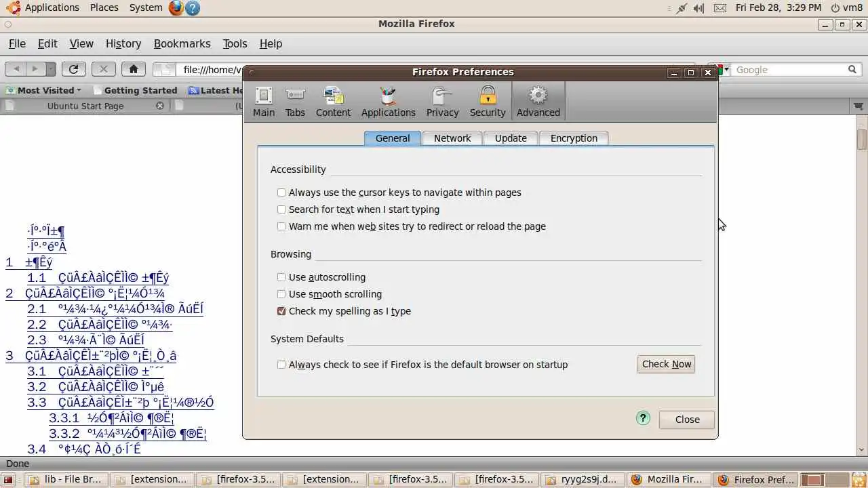Switch to the Update tab
The width and height of the screenshot is (868, 488).
pos(511,138)
